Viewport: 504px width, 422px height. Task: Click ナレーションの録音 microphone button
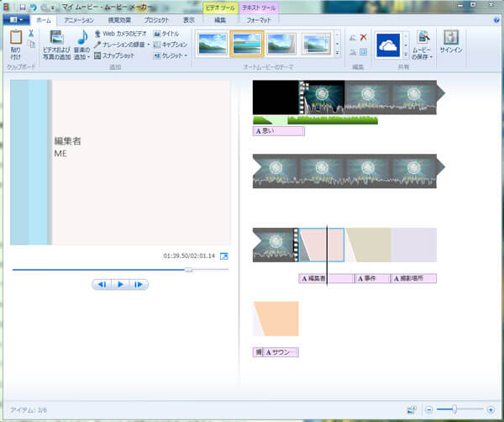click(x=119, y=45)
